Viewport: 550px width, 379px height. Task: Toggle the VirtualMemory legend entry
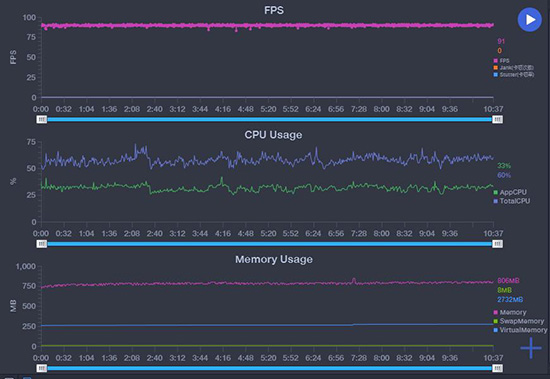tap(520, 330)
